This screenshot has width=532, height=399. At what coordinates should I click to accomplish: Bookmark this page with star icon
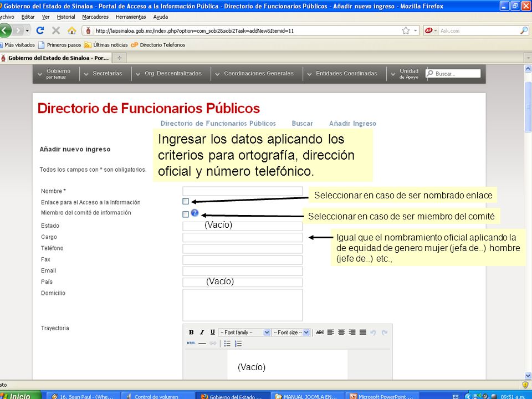406,30
